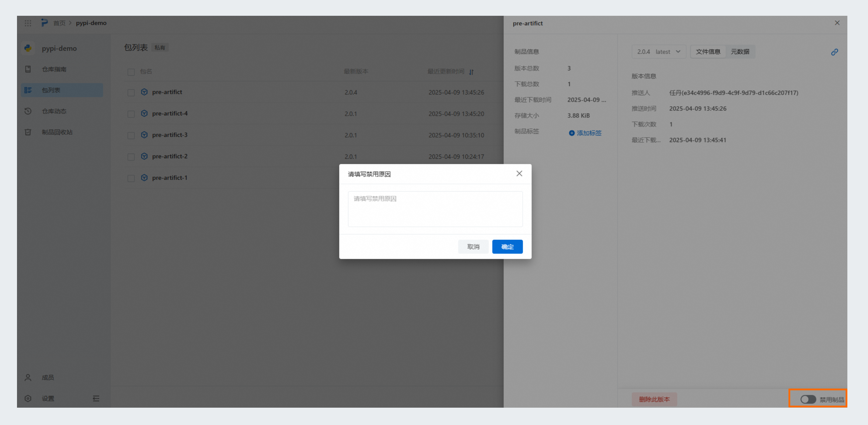Switch to the 元数据 tab
The height and width of the screenshot is (425, 868).
(x=740, y=52)
